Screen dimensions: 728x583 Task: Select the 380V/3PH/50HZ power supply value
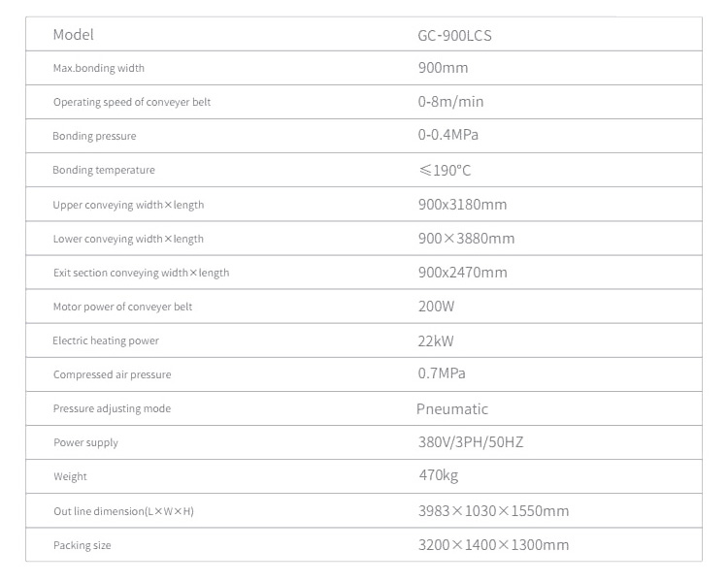[471, 442]
